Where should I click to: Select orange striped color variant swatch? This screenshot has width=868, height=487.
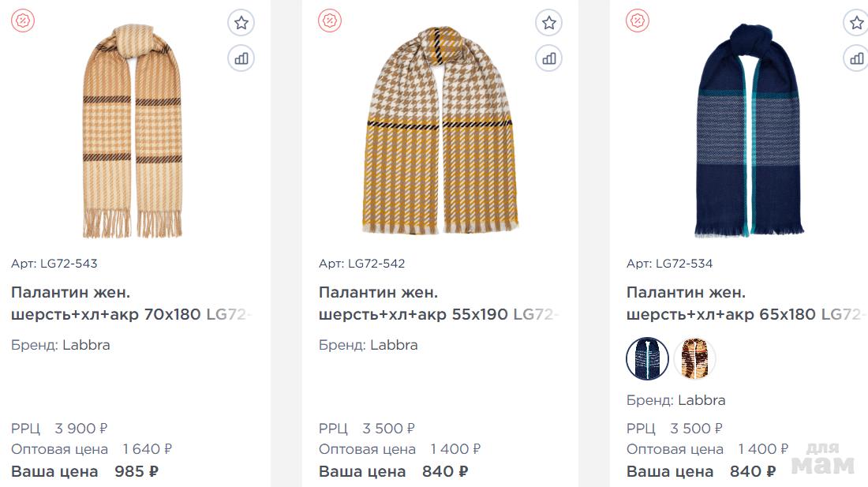click(695, 359)
